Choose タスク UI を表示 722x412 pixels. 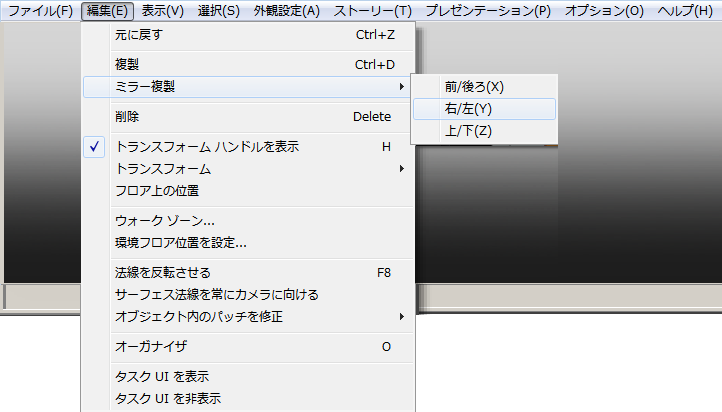249,377
